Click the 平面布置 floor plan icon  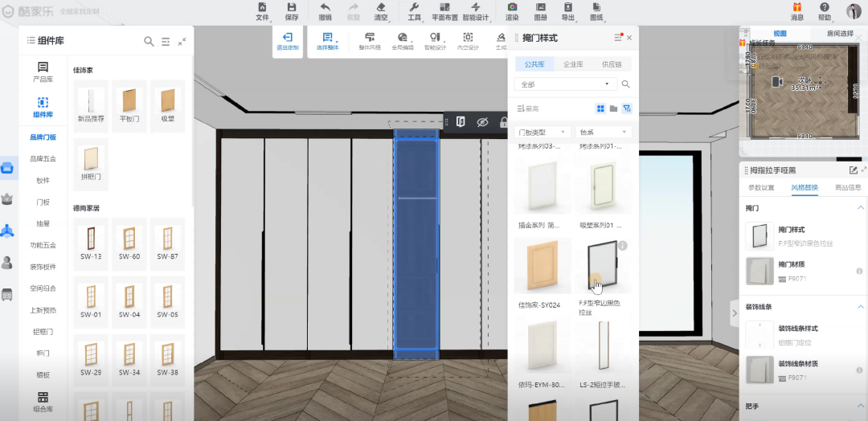[x=444, y=7]
